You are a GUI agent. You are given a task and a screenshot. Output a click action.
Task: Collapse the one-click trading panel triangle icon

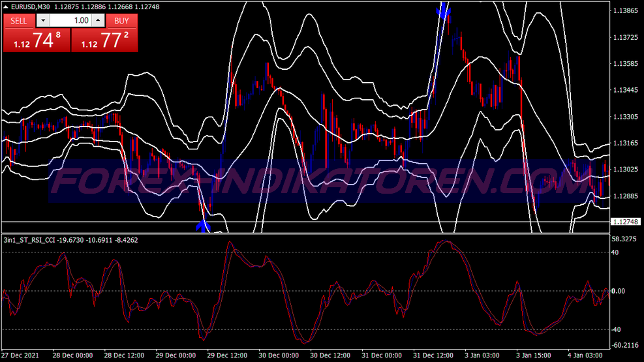(x=6, y=7)
